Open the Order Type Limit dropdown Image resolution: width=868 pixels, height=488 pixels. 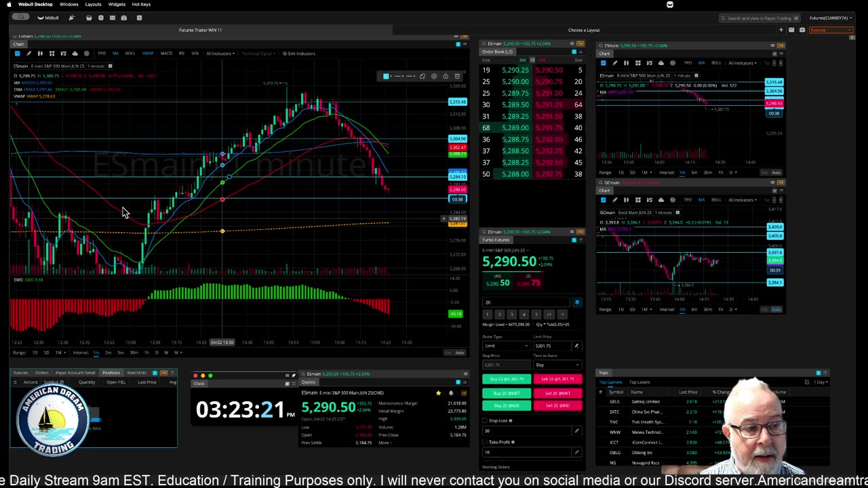click(x=507, y=346)
